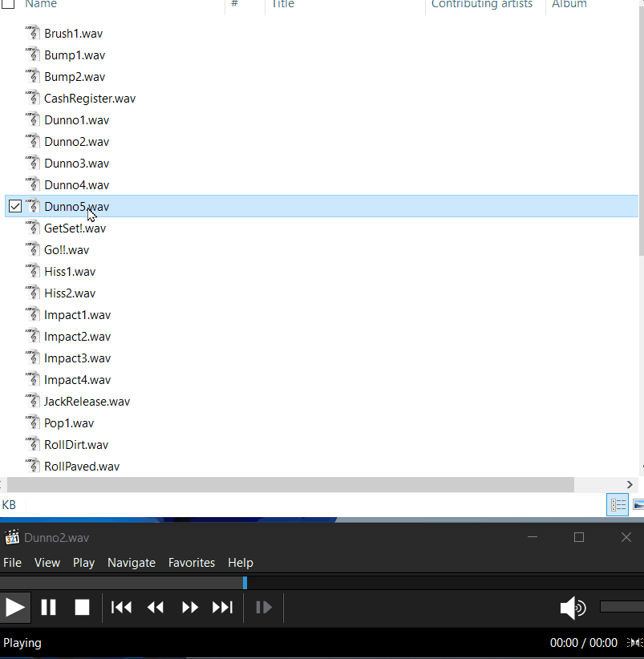
Task: Sort files by the Name column header
Action: click(x=42, y=5)
